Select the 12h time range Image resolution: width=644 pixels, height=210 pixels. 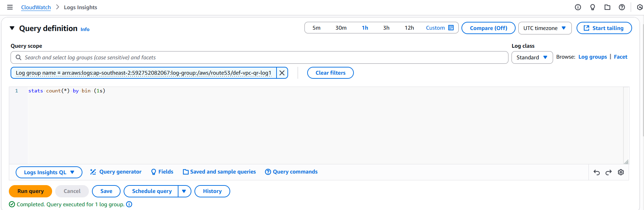pyautogui.click(x=409, y=28)
